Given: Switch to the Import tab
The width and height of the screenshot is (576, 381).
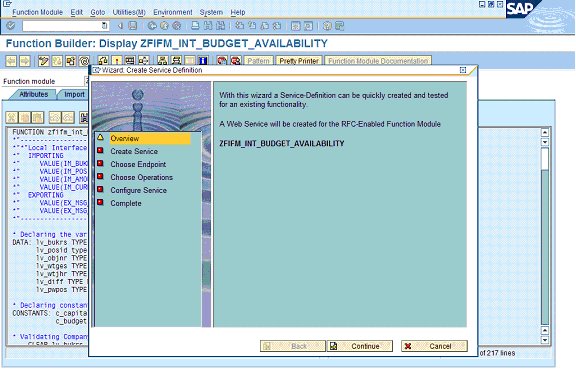Looking at the screenshot, I should 74,94.
